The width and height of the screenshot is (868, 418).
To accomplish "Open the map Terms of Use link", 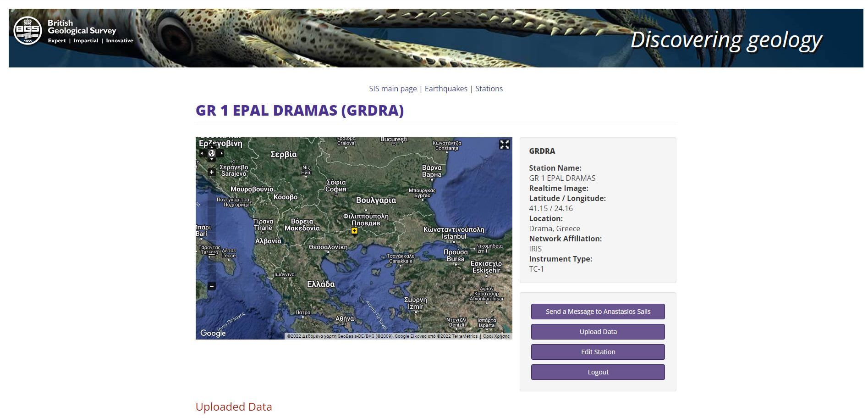I will point(496,336).
